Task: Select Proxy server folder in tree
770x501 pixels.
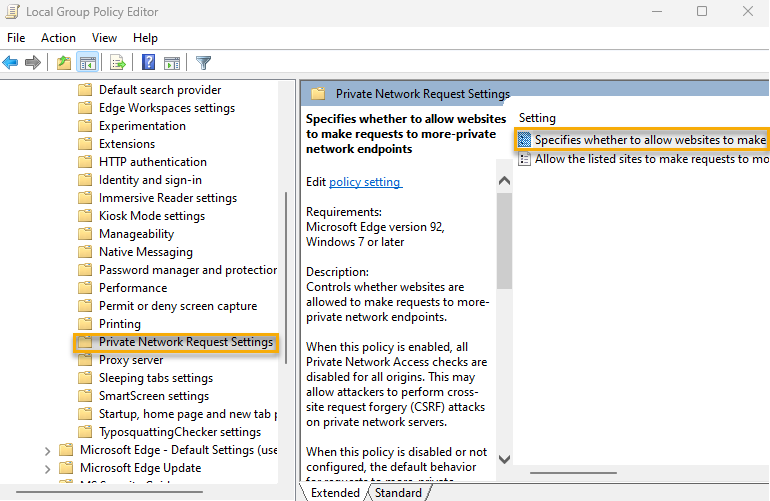Action: 130,360
